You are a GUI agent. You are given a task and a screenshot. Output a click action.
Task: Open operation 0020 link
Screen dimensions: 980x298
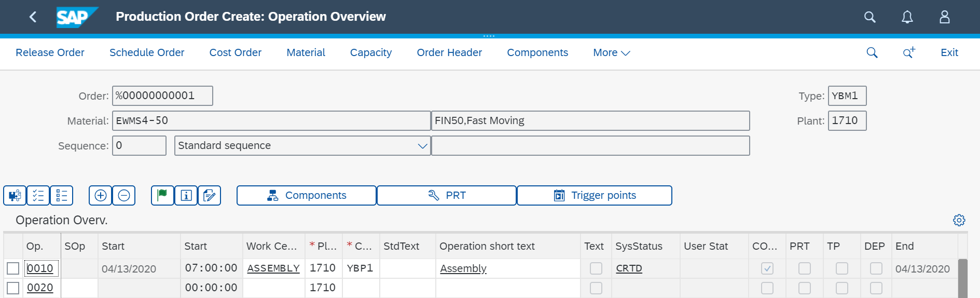coord(40,288)
